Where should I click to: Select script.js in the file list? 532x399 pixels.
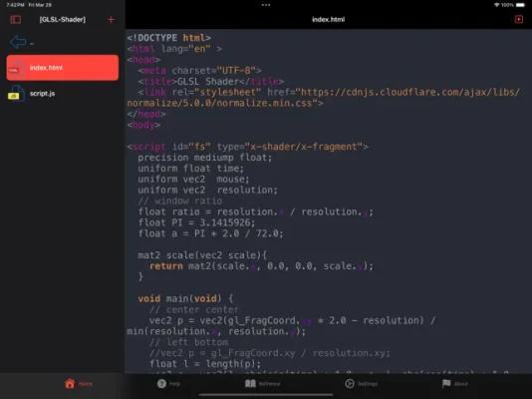coord(63,94)
